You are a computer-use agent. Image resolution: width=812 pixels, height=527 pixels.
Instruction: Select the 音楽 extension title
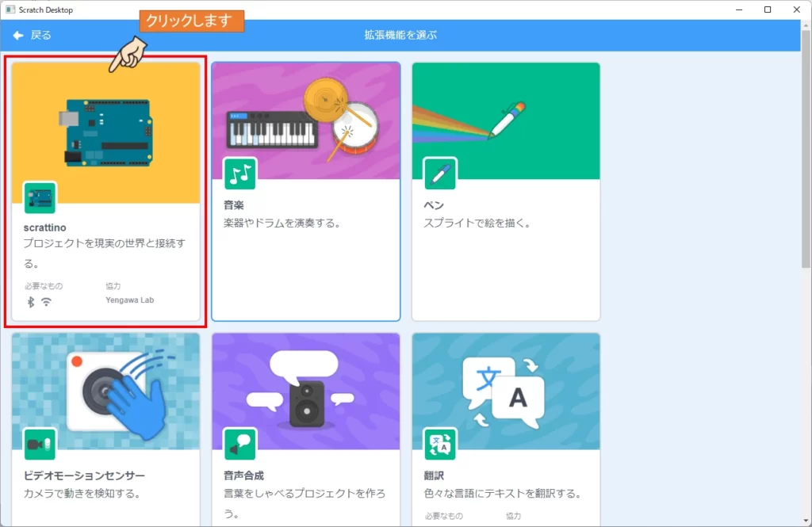click(234, 205)
